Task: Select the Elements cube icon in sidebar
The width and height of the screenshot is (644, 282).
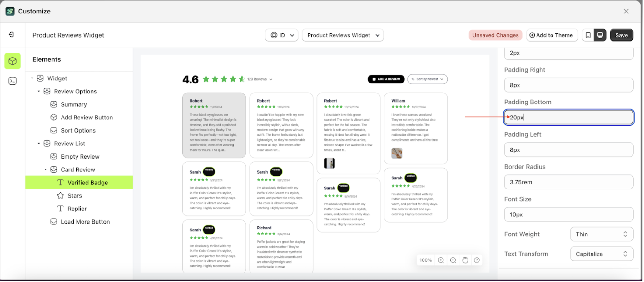Action: (x=12, y=61)
